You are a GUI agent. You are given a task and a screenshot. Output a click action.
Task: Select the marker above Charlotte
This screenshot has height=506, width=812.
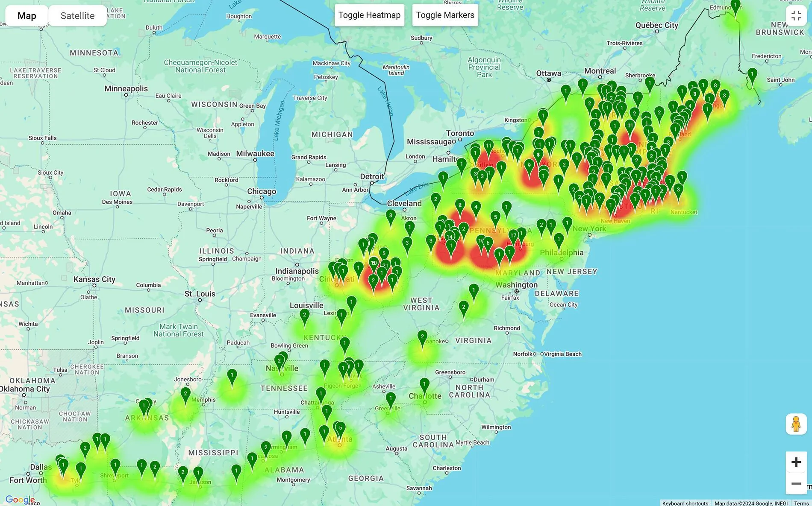point(424,386)
